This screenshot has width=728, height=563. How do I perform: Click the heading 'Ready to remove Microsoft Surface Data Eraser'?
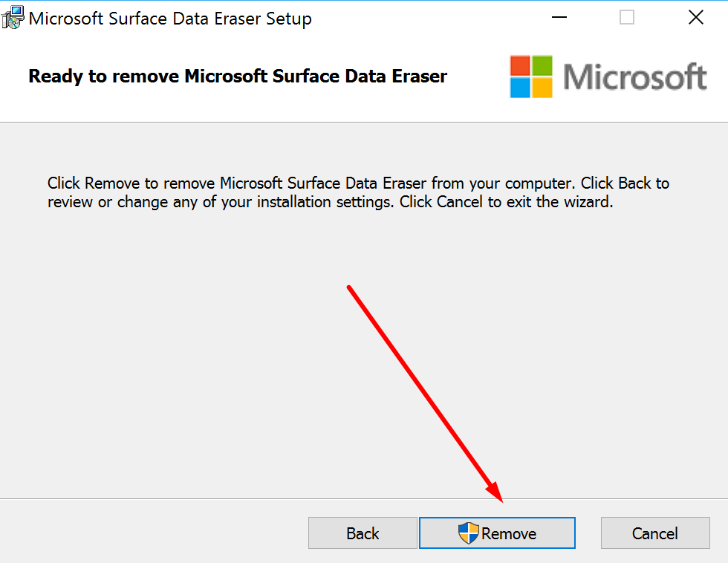(x=238, y=76)
